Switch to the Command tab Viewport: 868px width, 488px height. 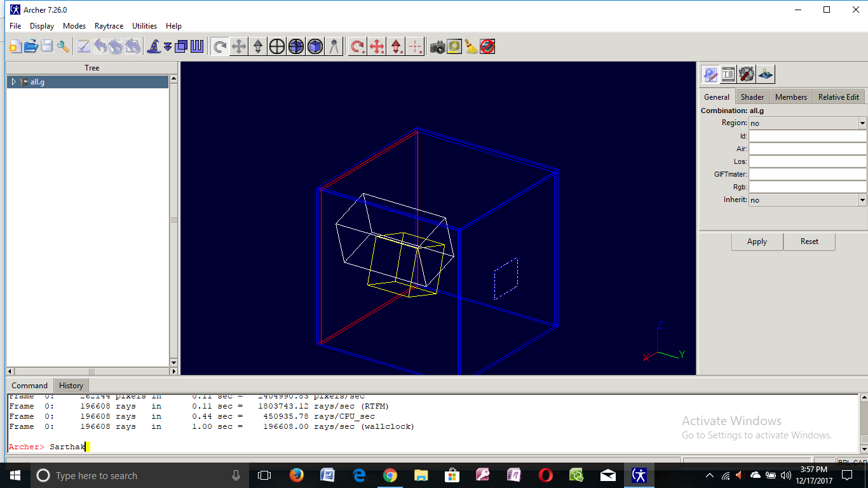[30, 385]
